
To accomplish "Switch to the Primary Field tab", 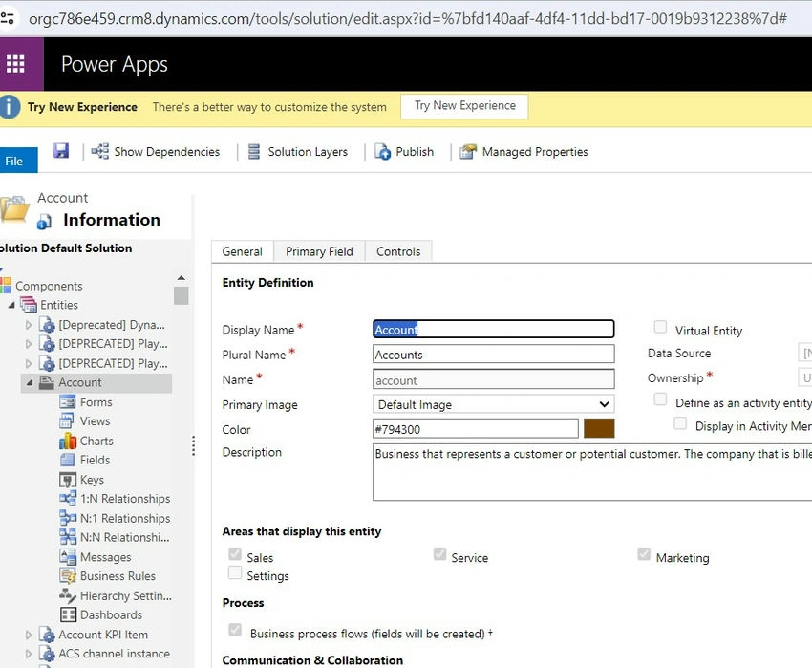I will [x=319, y=251].
